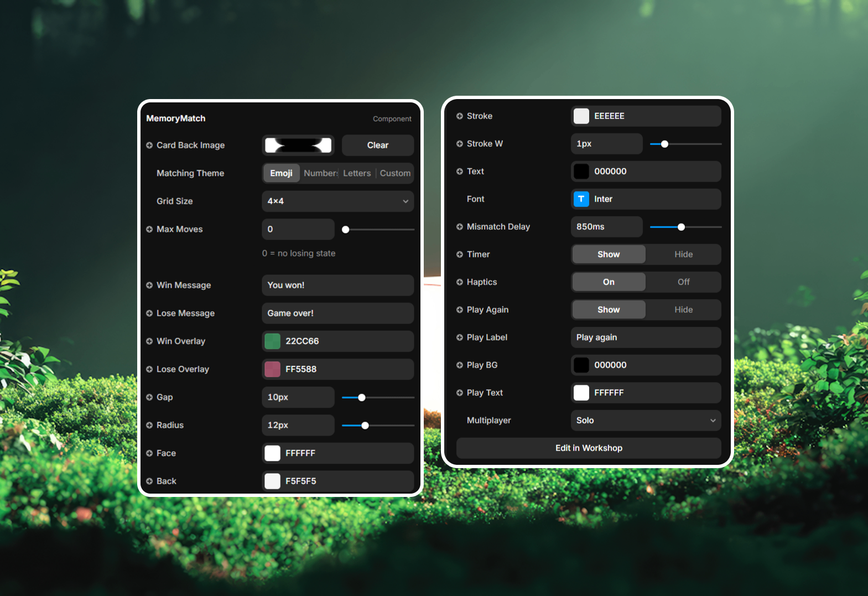The width and height of the screenshot is (868, 596).
Task: Click the Win Message text field
Action: click(337, 286)
